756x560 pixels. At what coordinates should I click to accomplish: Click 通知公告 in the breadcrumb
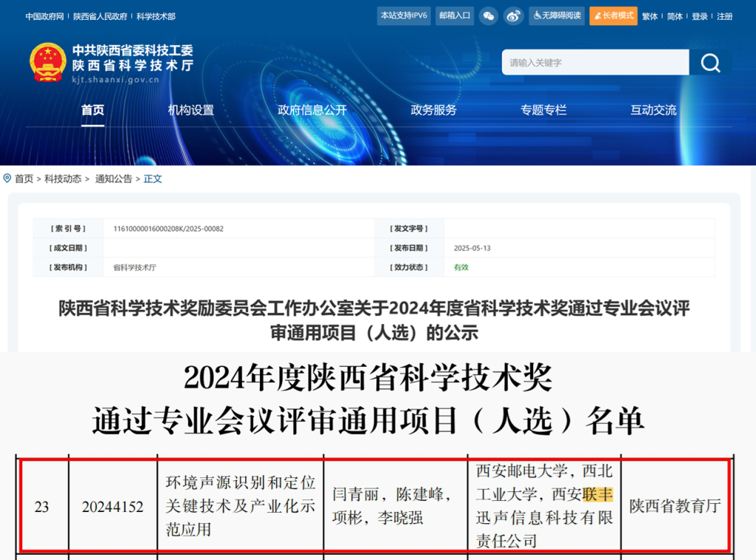(113, 179)
